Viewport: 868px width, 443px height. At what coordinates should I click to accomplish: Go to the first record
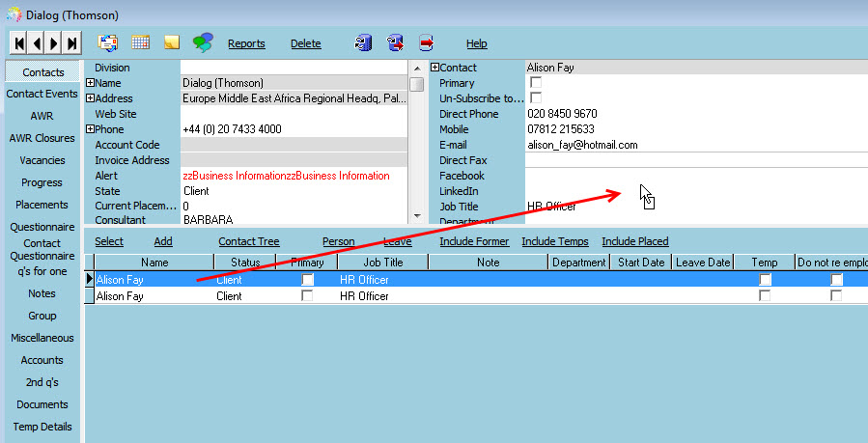pyautogui.click(x=19, y=43)
